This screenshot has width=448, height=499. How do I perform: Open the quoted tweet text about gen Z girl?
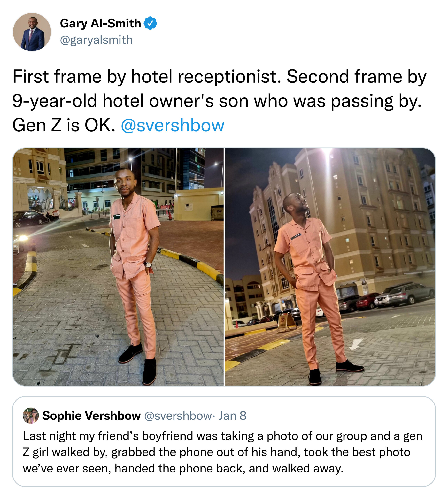[x=222, y=452]
